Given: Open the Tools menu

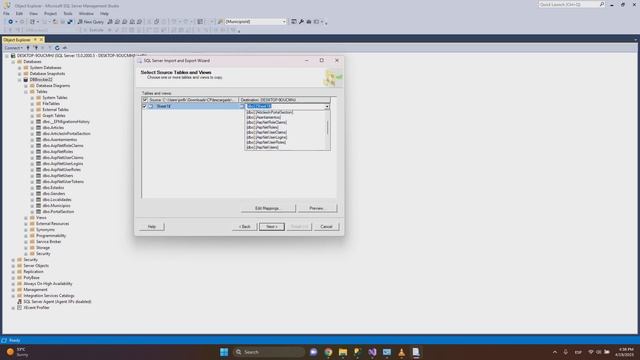Looking at the screenshot, I should click(x=68, y=13).
